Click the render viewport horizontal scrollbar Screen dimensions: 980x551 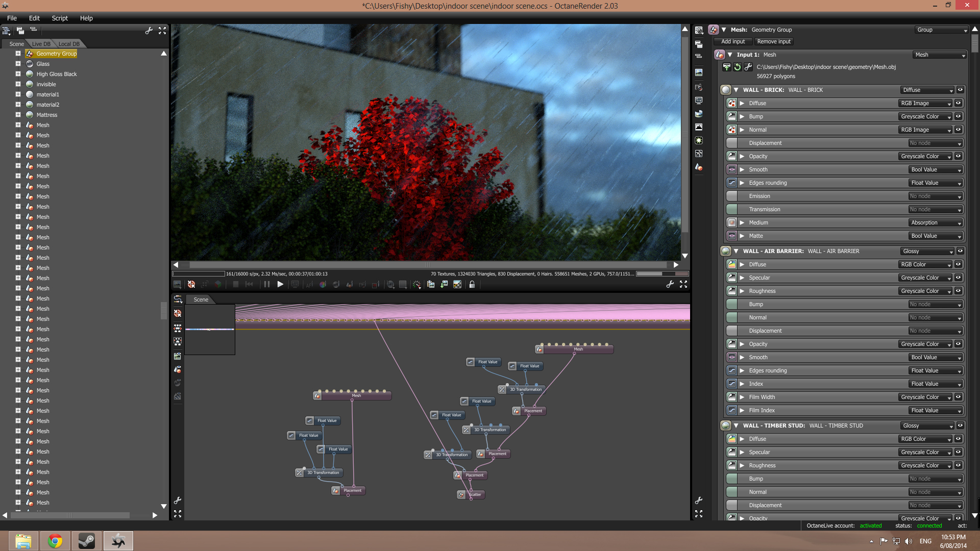click(428, 265)
